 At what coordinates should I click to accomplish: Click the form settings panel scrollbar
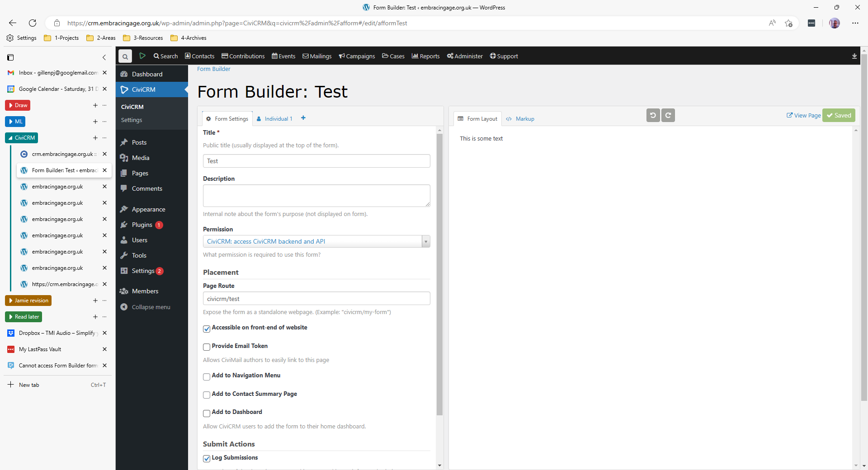439,274
